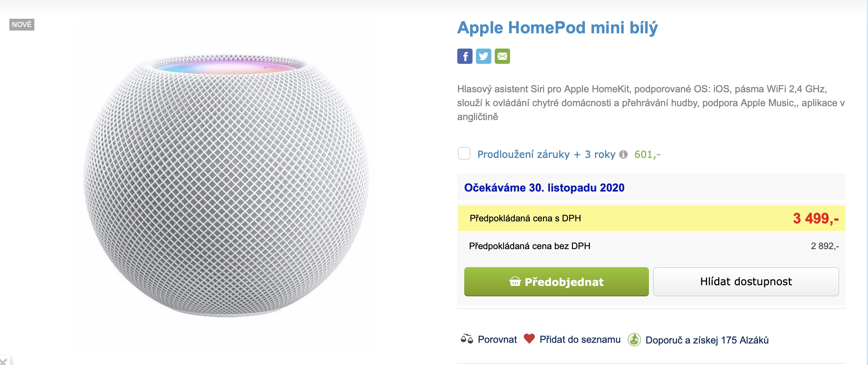The image size is (868, 365).
Task: Share product on Facebook
Action: click(465, 56)
